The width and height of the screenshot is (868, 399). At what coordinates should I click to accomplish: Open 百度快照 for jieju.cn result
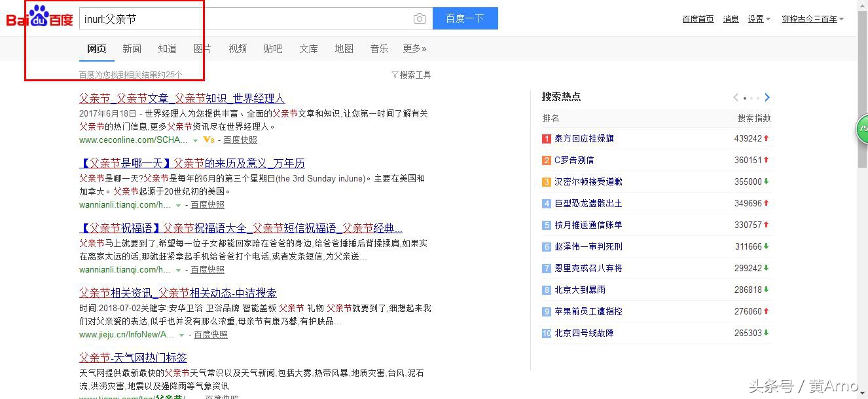pyautogui.click(x=211, y=334)
